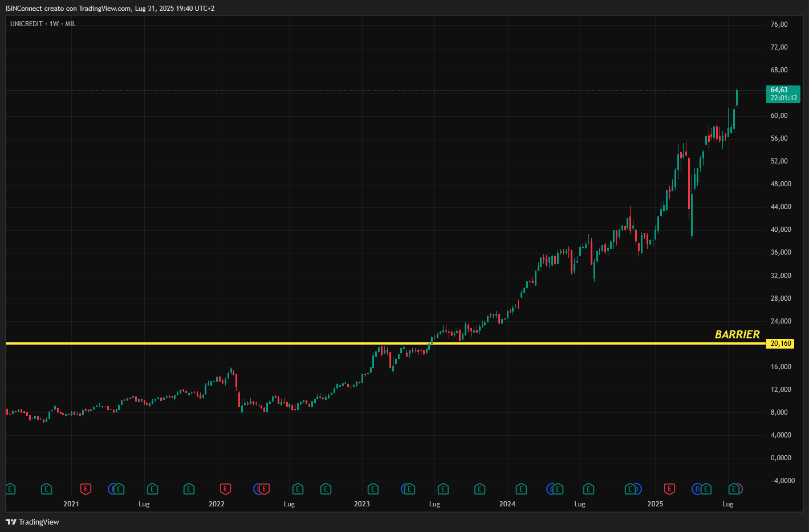Image resolution: width=809 pixels, height=532 pixels.
Task: Click the 2024 time axis label
Action: (507, 504)
